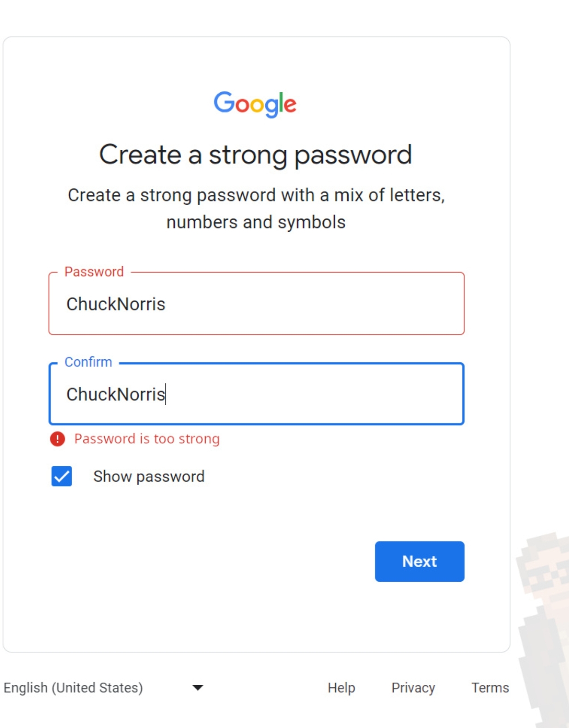The image size is (569, 728).
Task: Click the subtitle line ending "mix of letters,"
Action: pos(256,195)
